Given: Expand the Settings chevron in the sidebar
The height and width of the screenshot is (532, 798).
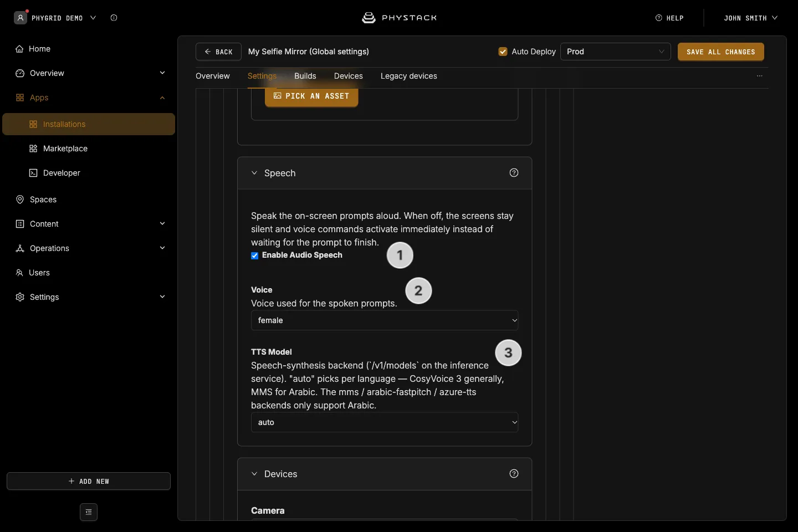Looking at the screenshot, I should point(162,297).
